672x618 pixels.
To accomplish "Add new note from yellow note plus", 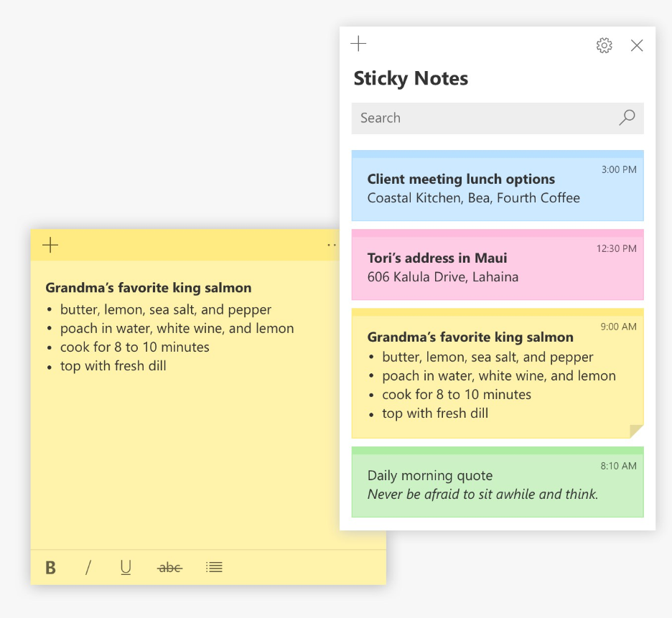I will coord(50,245).
